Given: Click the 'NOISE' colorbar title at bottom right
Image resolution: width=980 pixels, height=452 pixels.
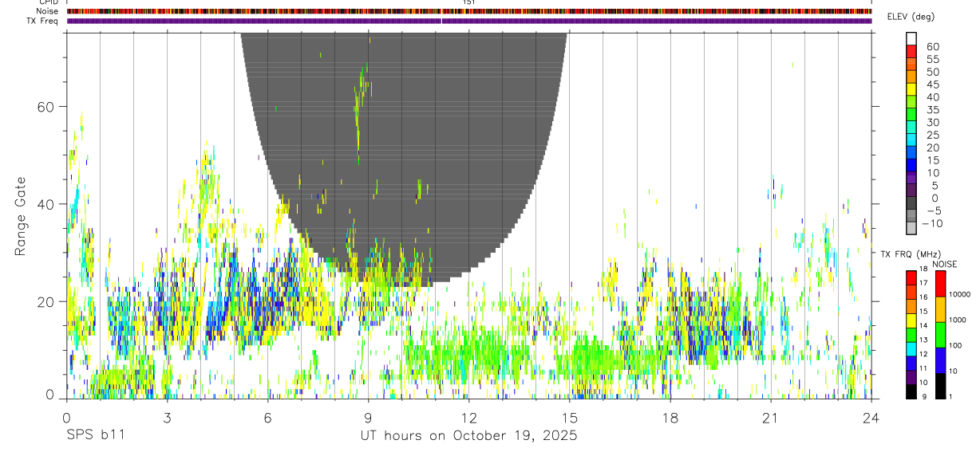Looking at the screenshot, I should [944, 265].
